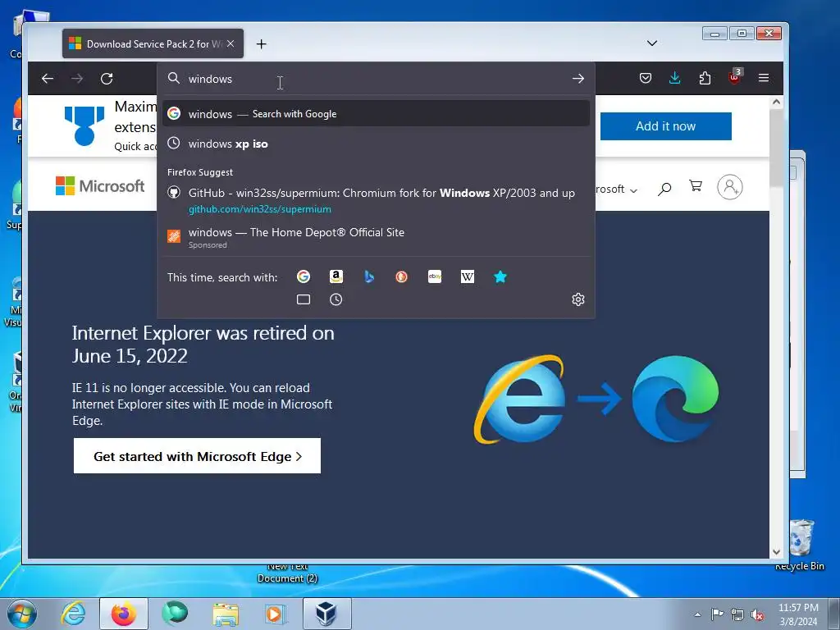Click the green globe browser taskbar icon

tap(175, 614)
